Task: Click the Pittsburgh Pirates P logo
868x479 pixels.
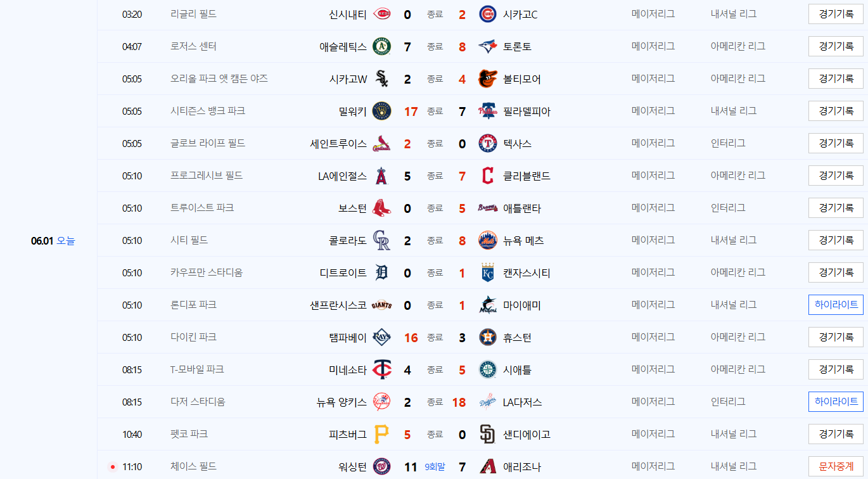Action: click(382, 434)
